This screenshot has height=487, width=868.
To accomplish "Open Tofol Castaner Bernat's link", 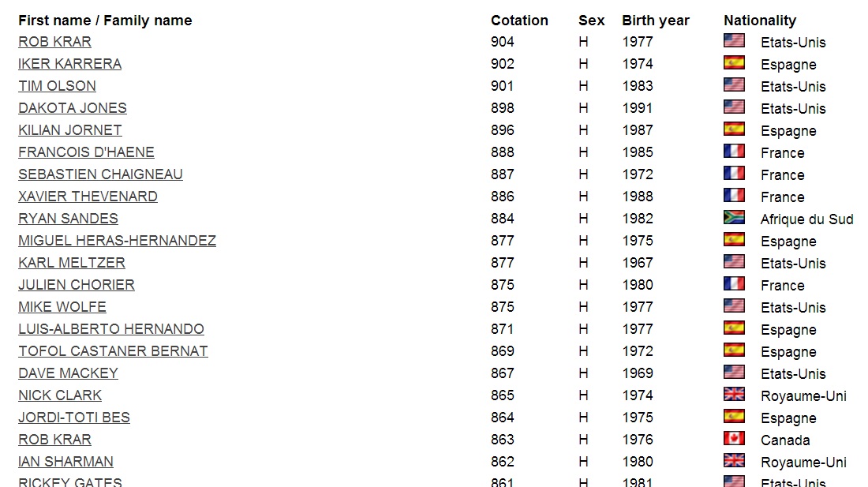I will pos(113,351).
